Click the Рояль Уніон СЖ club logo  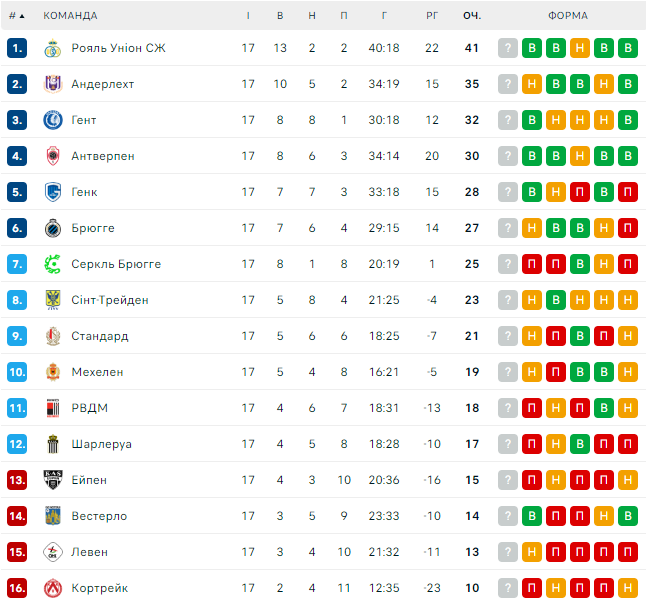tap(53, 48)
